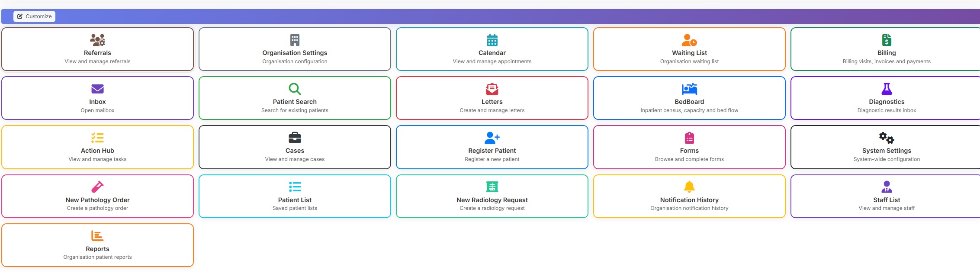The image size is (980, 277).
Task: Click the Patient Search heading
Action: coord(295,102)
